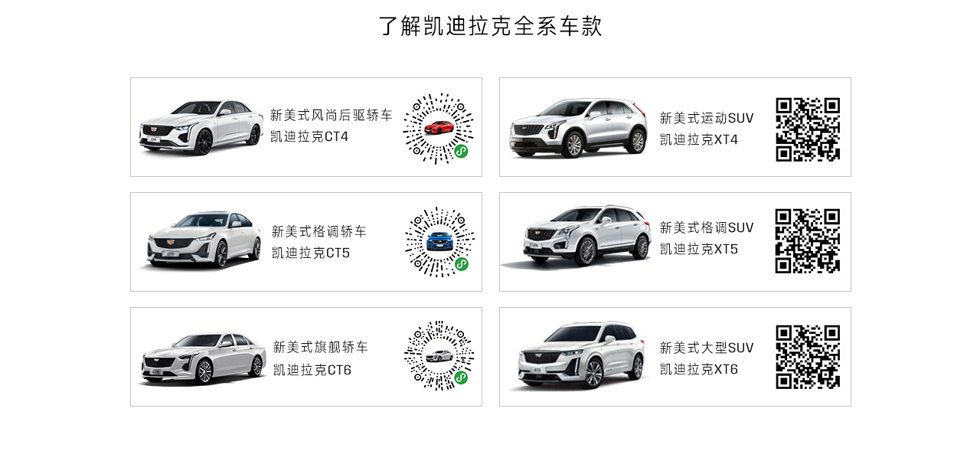
Task: Select the XT6 large SUV image
Action: tap(580, 355)
